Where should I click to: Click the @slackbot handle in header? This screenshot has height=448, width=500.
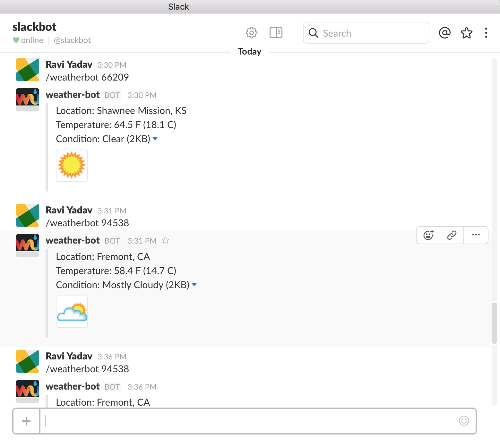[x=72, y=40]
